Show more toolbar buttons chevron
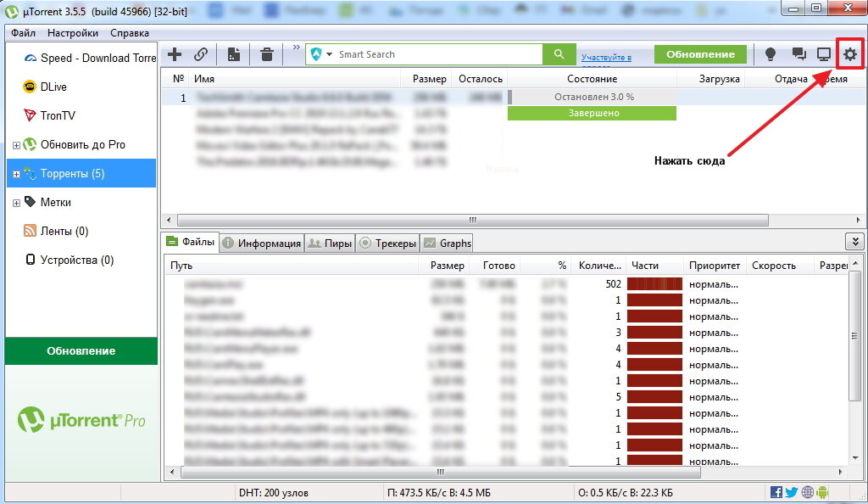Screen dimensions: 868x504 pos(296,48)
